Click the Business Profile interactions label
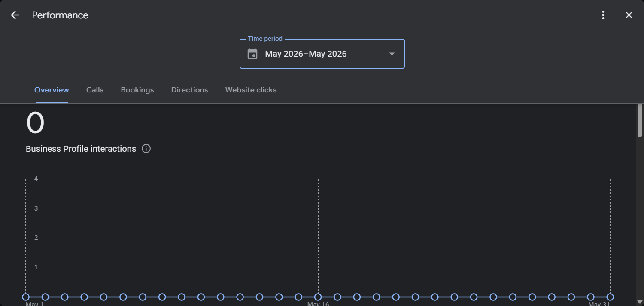 [81, 149]
